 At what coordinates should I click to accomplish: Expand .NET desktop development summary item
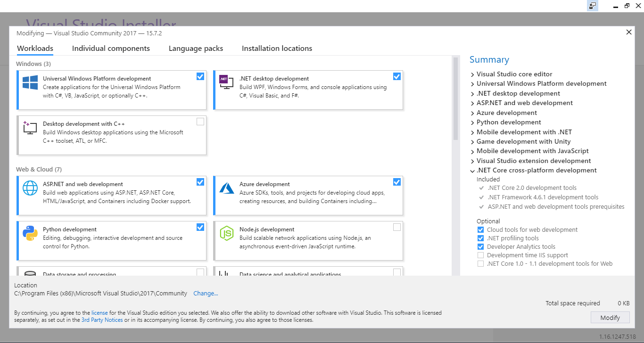click(x=472, y=94)
